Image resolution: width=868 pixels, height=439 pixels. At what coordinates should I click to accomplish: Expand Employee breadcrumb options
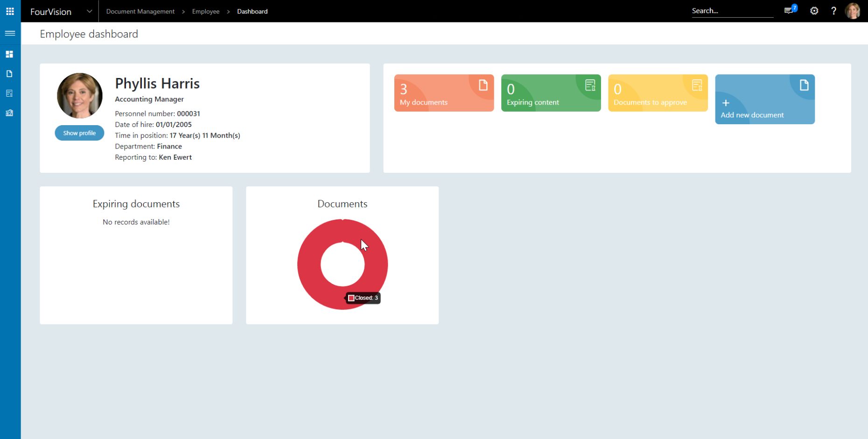click(x=206, y=11)
